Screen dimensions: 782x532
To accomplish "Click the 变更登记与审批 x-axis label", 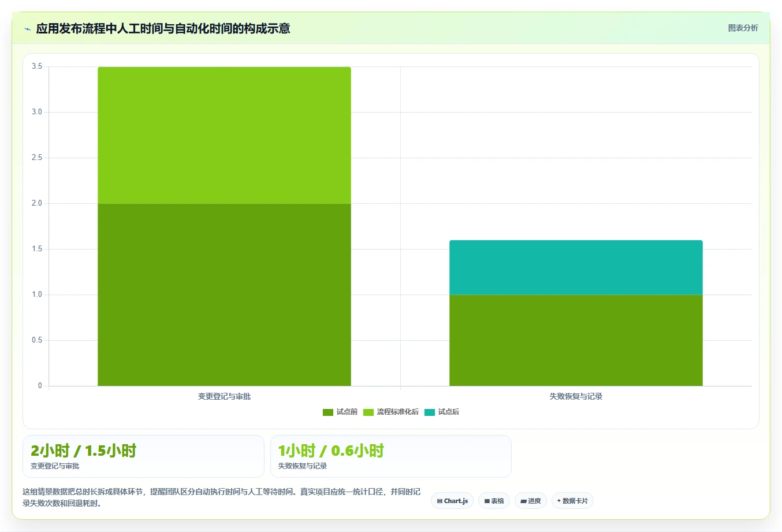I will [224, 396].
